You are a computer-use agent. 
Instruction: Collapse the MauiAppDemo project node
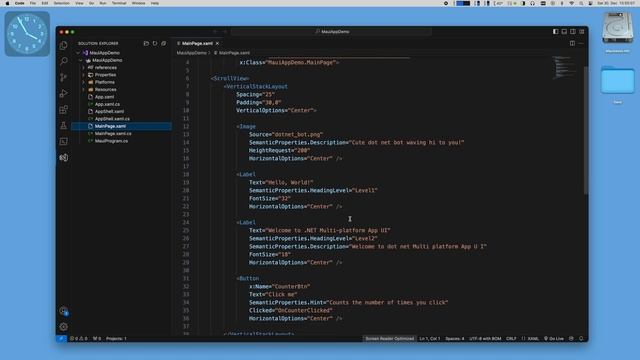point(81,60)
